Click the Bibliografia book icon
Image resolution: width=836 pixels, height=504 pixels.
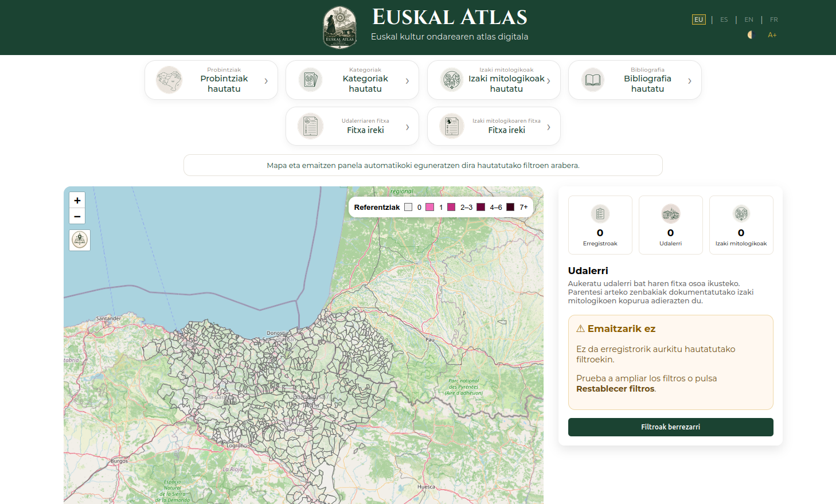click(x=593, y=80)
